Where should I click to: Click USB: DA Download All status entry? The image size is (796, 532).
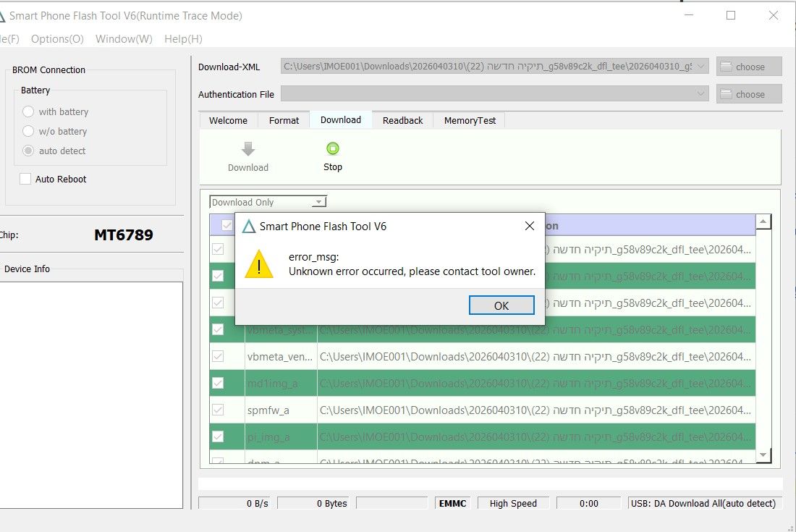pos(703,504)
